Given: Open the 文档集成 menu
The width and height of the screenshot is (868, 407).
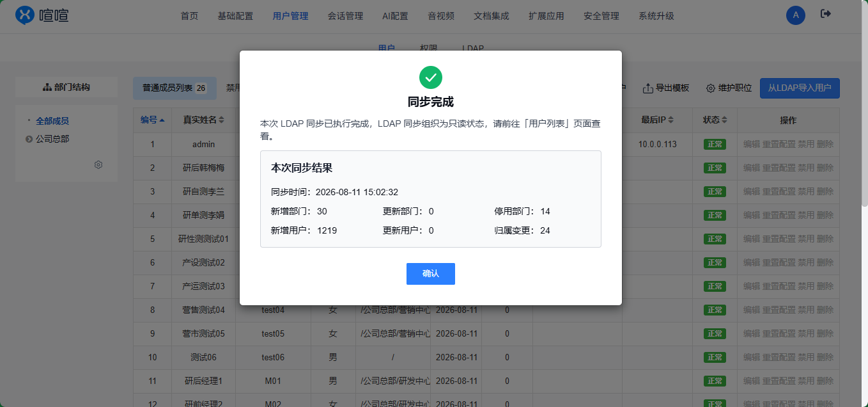Looking at the screenshot, I should click(x=492, y=17).
